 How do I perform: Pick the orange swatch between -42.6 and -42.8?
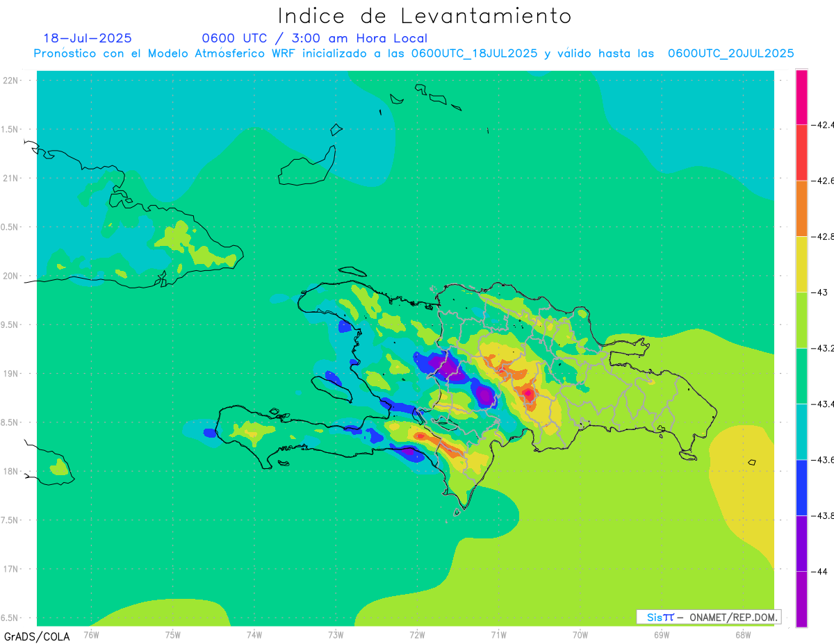[801, 208]
